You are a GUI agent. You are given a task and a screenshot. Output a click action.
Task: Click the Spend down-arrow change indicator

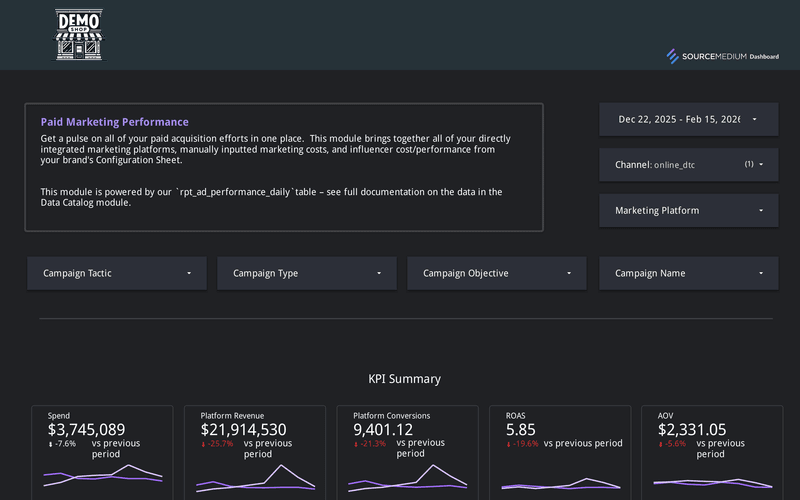click(51, 444)
